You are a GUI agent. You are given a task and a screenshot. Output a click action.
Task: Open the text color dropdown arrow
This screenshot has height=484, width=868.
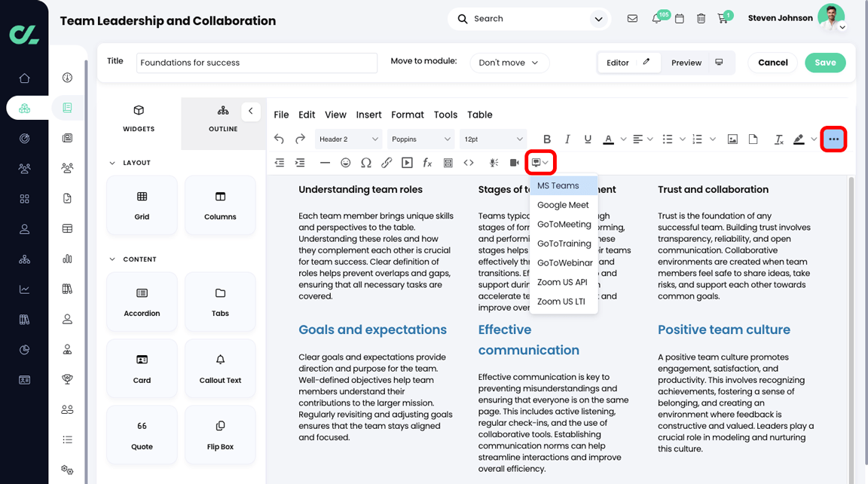pyautogui.click(x=623, y=139)
